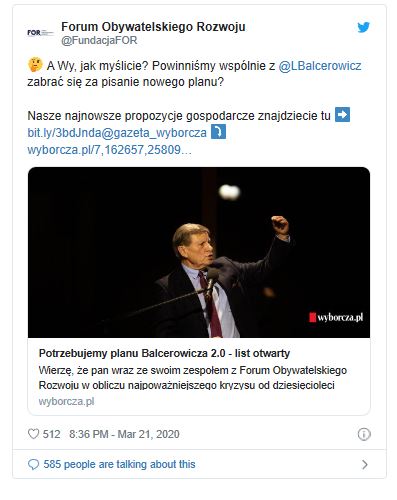The image size is (397, 500).
Task: Click the Twitter bird logo icon
Action: click(363, 27)
